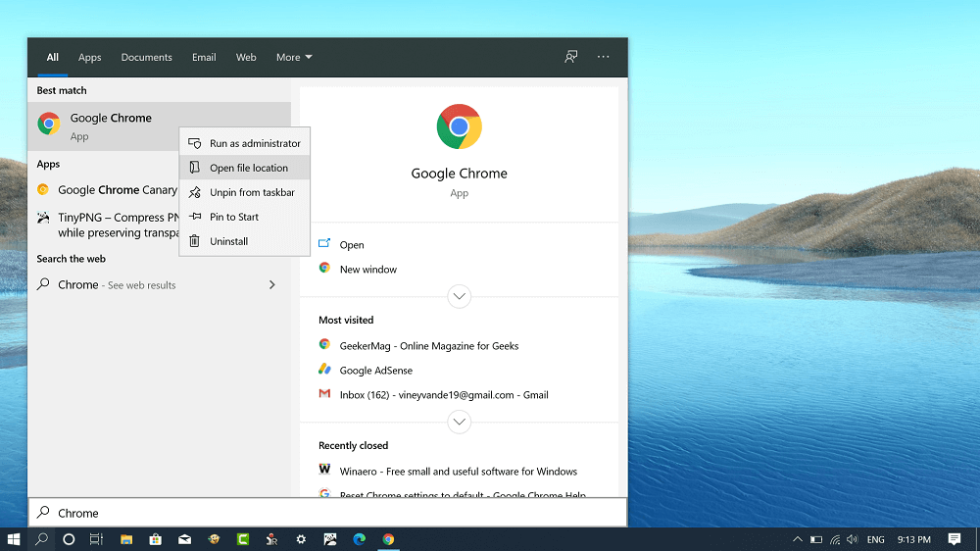Click the Pin to Start pushpin icon

tap(195, 217)
